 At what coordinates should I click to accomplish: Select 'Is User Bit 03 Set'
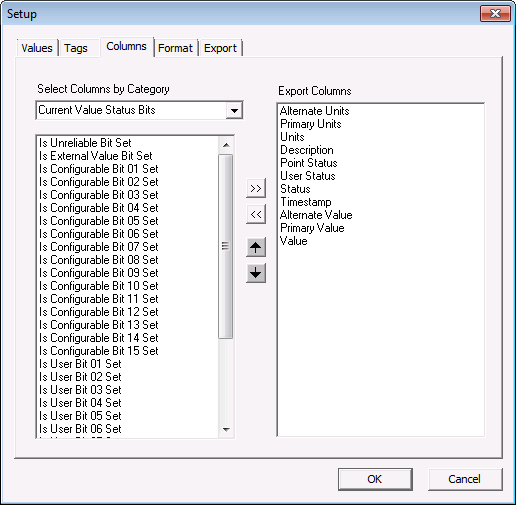coord(80,390)
